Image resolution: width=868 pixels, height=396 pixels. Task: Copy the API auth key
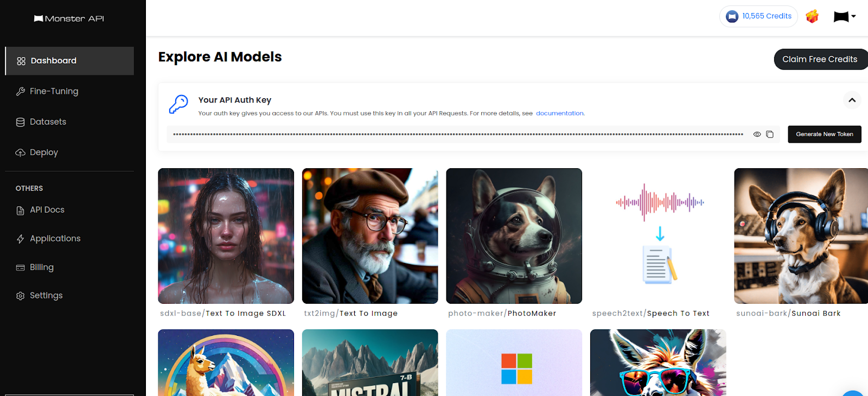click(x=770, y=135)
